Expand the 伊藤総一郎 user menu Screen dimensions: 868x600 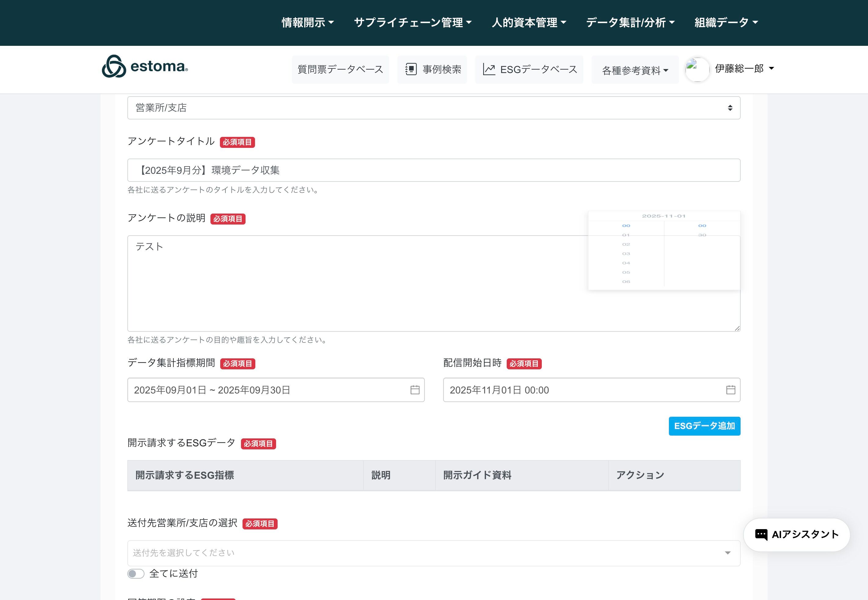(744, 68)
